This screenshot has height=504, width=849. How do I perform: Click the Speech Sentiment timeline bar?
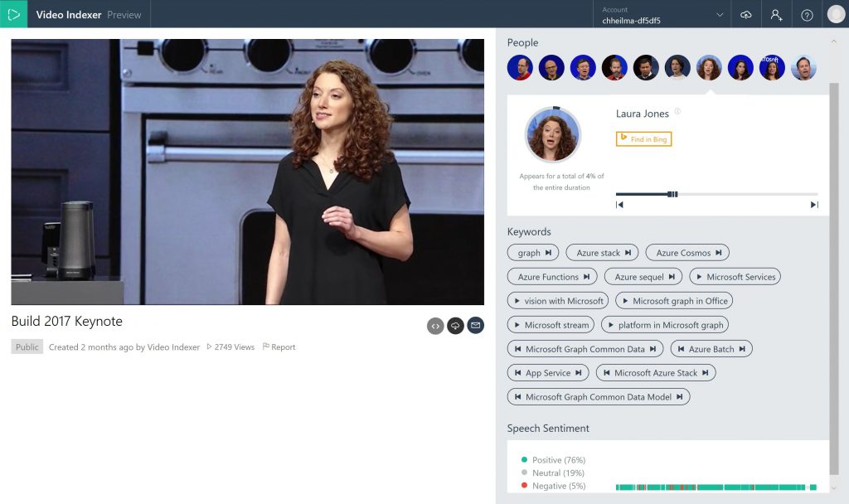(x=716, y=487)
